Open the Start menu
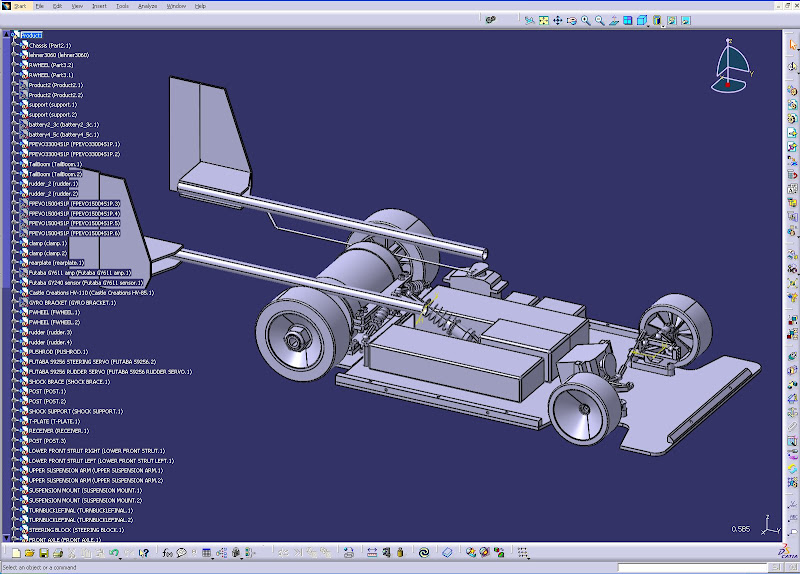 pos(20,5)
